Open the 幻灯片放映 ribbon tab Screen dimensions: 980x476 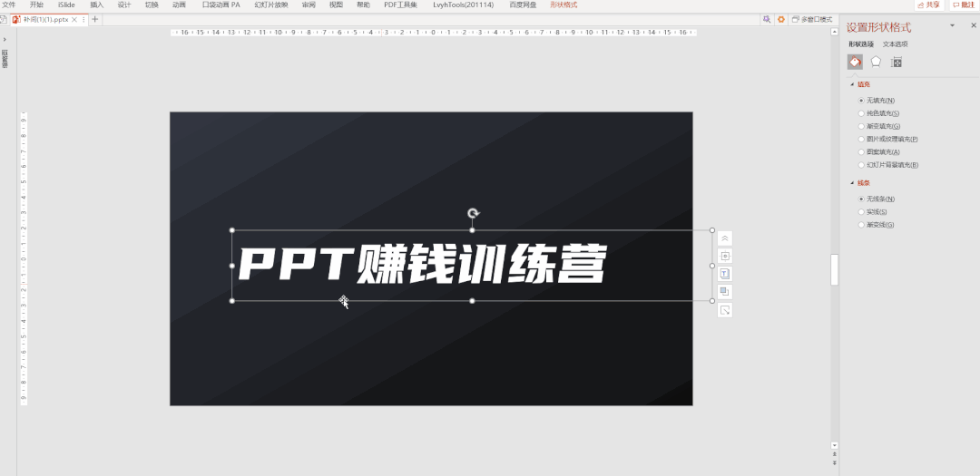coord(271,5)
